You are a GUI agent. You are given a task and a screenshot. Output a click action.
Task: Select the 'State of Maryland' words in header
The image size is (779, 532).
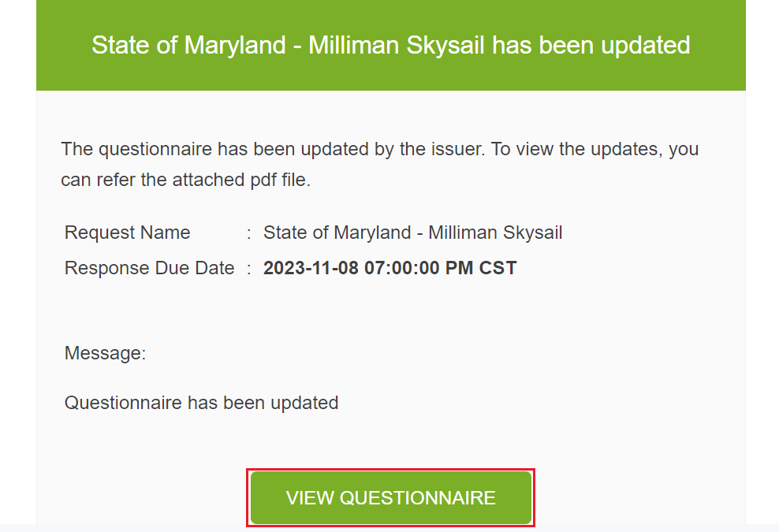(x=188, y=45)
